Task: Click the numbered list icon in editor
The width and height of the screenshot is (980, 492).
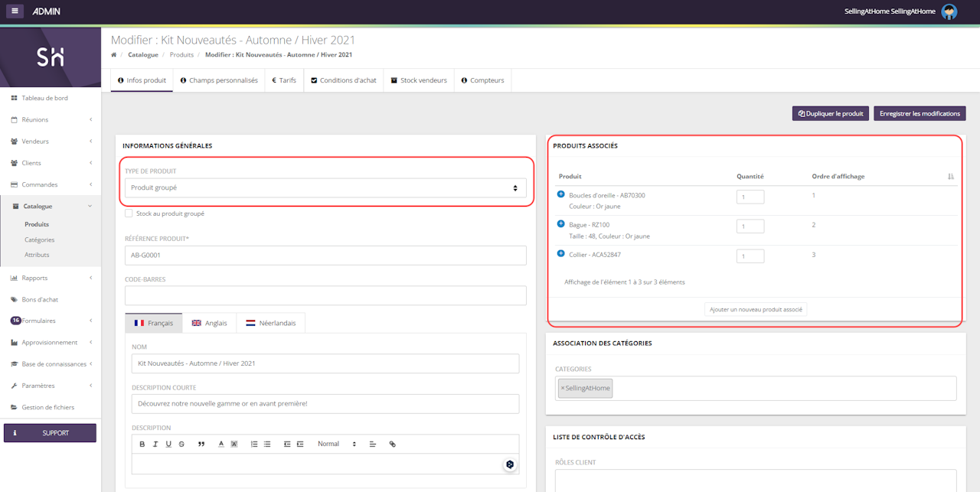Action: click(x=254, y=445)
